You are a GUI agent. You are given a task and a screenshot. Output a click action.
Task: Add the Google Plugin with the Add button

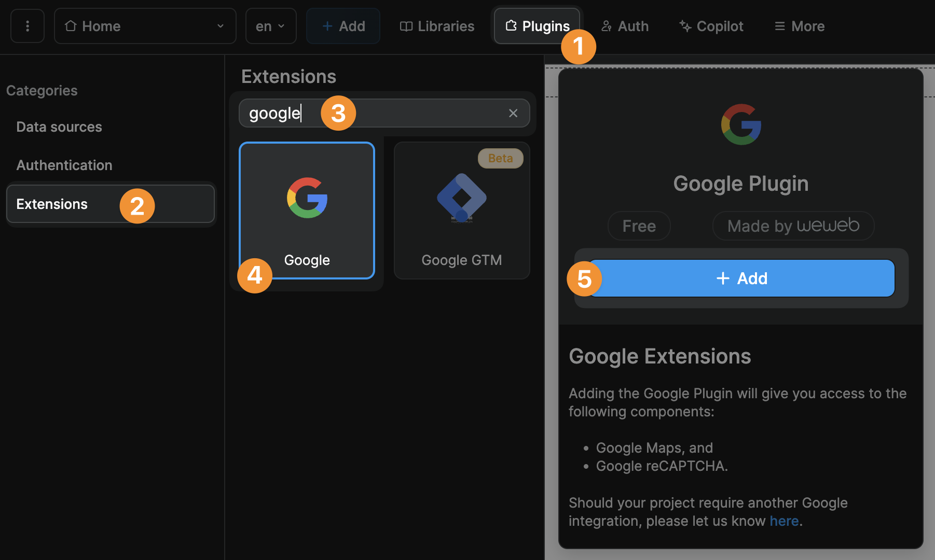point(741,278)
